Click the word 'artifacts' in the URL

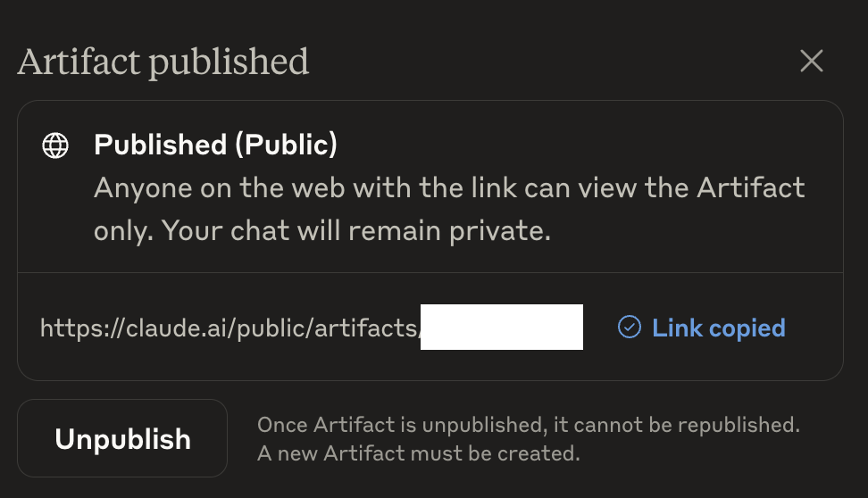click(x=365, y=328)
